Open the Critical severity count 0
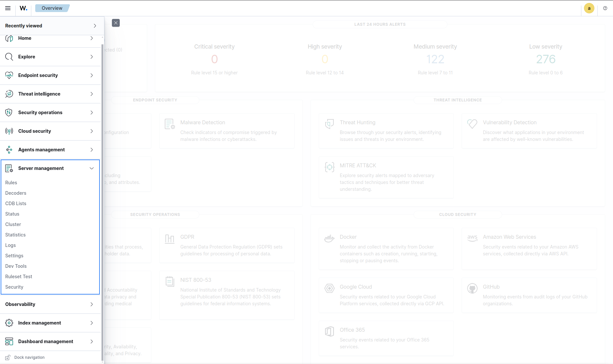Screen dimensions: 613x364 (214, 59)
